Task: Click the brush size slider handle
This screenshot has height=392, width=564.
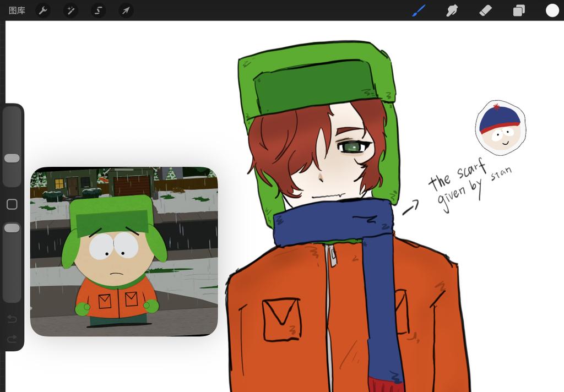Action: (12, 158)
